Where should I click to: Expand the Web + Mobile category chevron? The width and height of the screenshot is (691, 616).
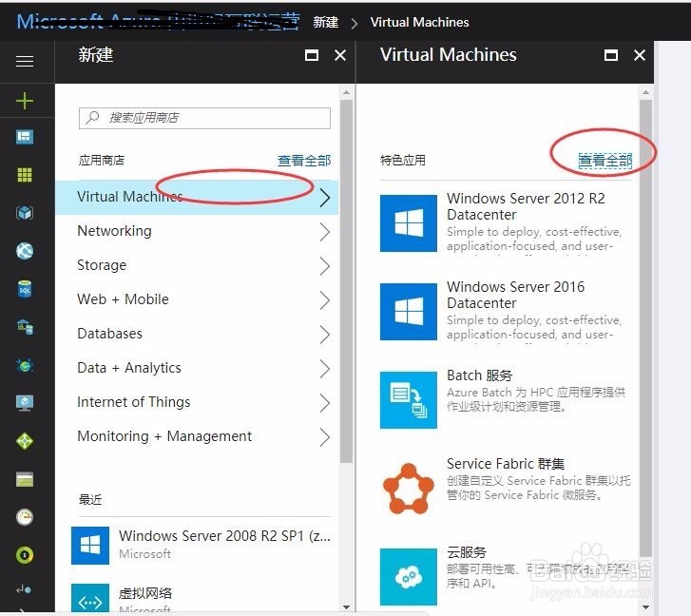pyautogui.click(x=325, y=300)
